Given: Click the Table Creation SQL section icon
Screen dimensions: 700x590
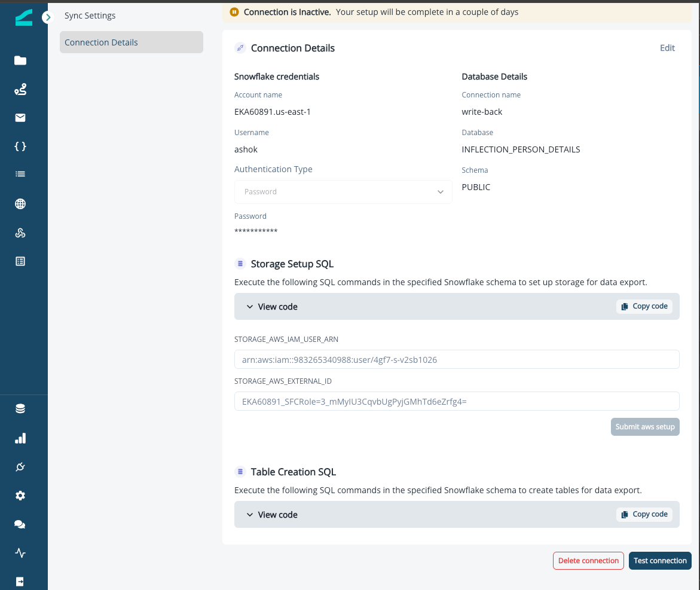Looking at the screenshot, I should (x=240, y=472).
